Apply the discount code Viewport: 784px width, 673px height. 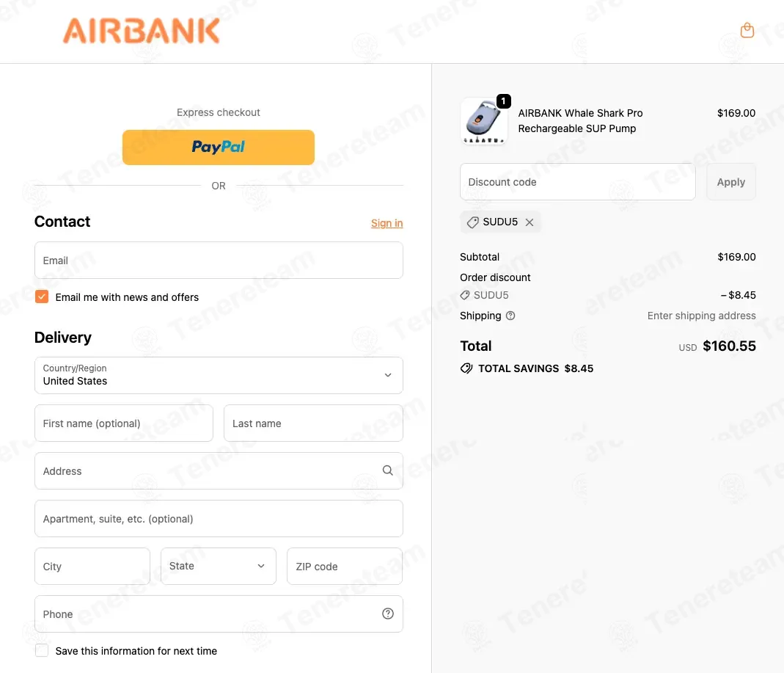tap(731, 181)
